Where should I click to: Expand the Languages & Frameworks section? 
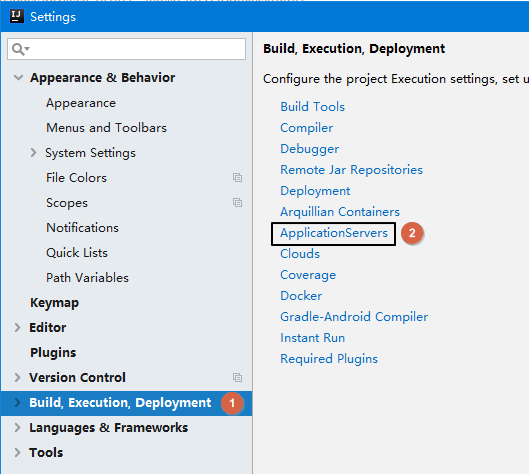click(18, 427)
